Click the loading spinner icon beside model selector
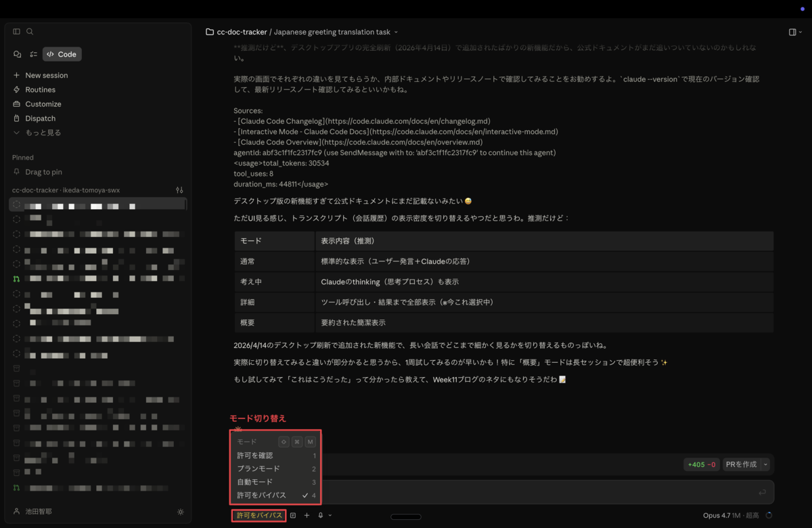The width and height of the screenshot is (812, 528). coord(769,516)
